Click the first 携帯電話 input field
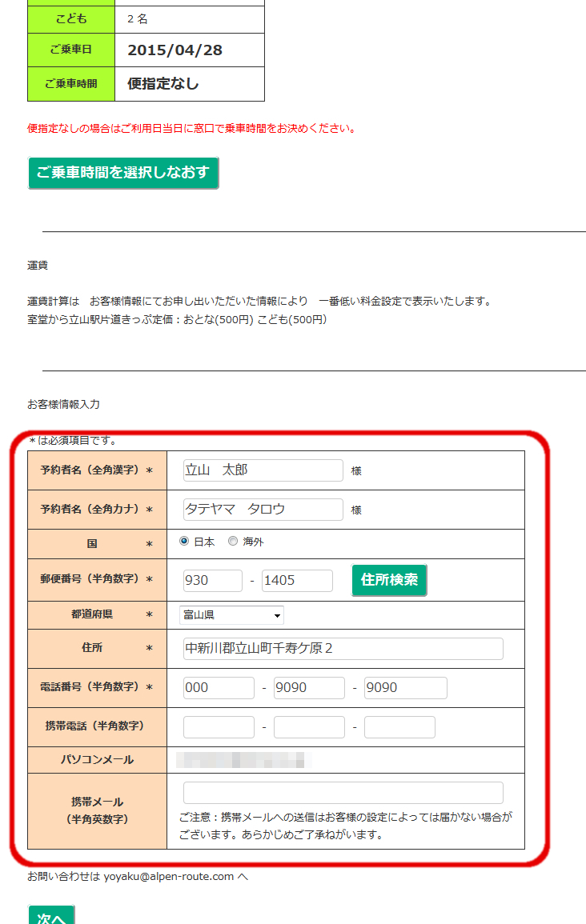The height and width of the screenshot is (924, 586). point(219,727)
